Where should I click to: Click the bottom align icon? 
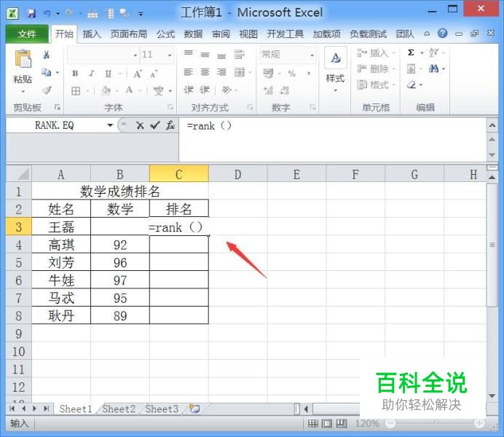tap(221, 56)
